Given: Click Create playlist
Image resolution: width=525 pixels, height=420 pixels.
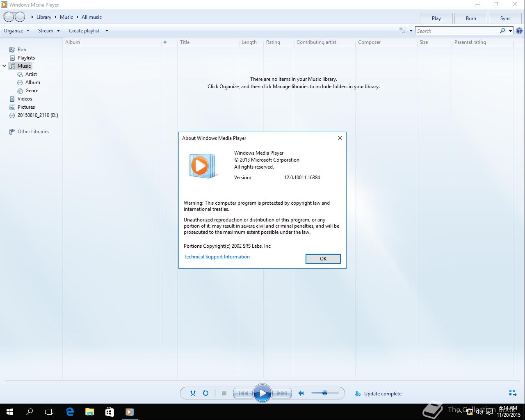Looking at the screenshot, I should pyautogui.click(x=84, y=31).
